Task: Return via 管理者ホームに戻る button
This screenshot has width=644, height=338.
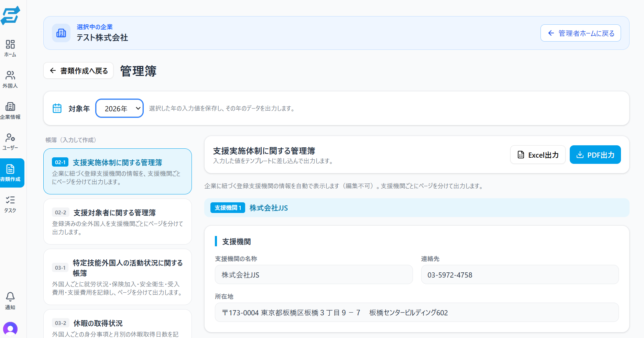Action: point(580,33)
